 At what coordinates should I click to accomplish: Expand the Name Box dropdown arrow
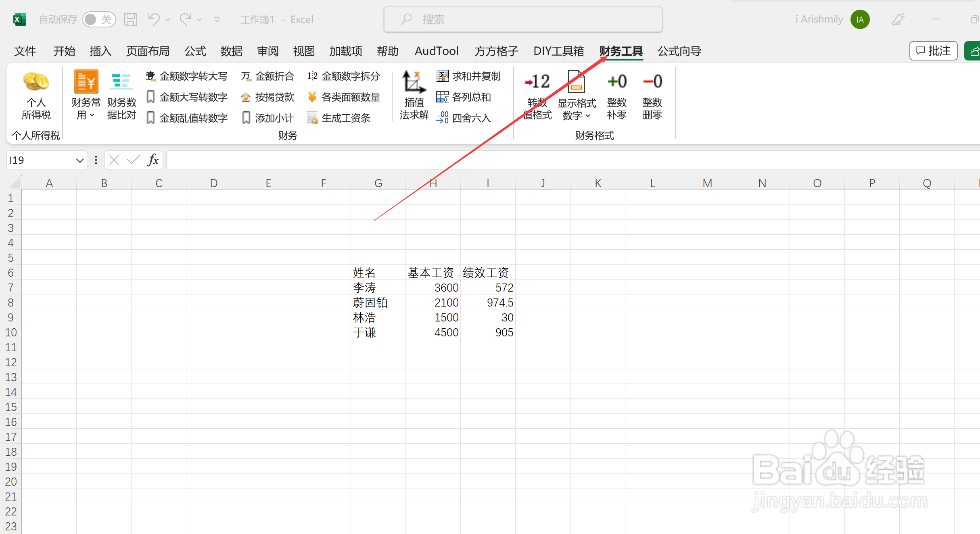click(80, 161)
